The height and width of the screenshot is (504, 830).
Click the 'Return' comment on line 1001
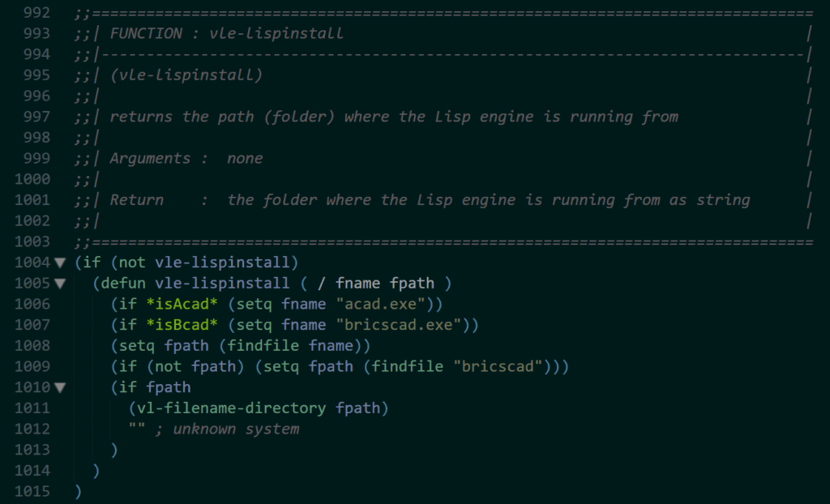click(136, 200)
